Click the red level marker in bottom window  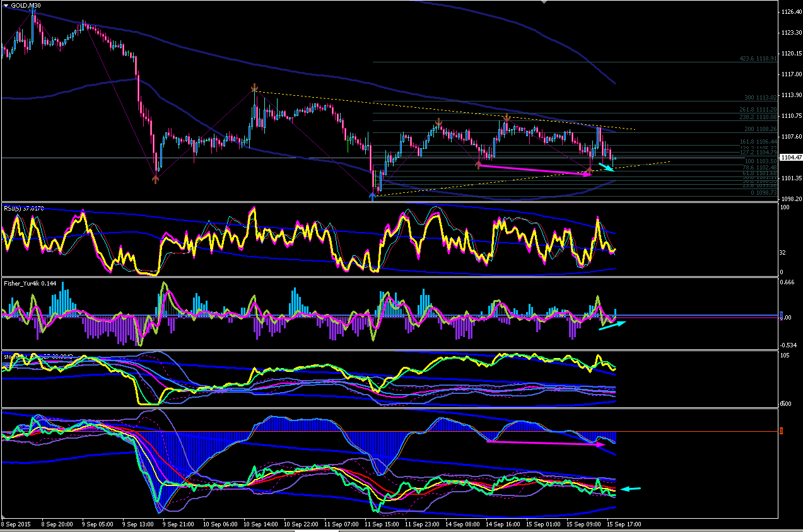pyautogui.click(x=782, y=431)
